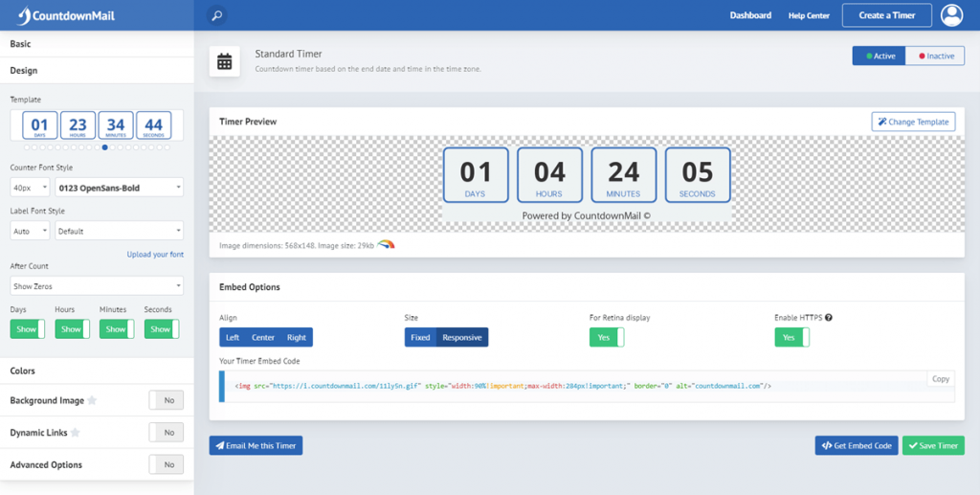980x495 pixels.
Task: Toggle the Background Image No switch
Action: point(167,400)
